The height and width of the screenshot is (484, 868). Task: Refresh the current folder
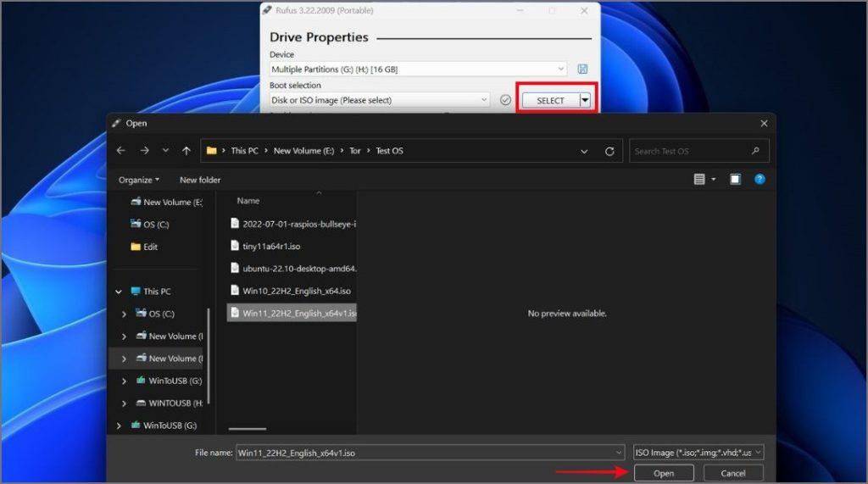tap(609, 151)
